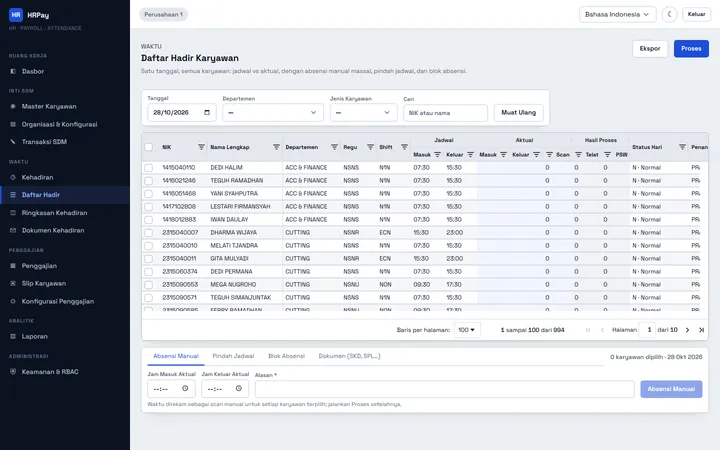Select the LESTARI FIRMANSYAH row checkbox
Screen dimensions: 720x450
[x=148, y=207]
